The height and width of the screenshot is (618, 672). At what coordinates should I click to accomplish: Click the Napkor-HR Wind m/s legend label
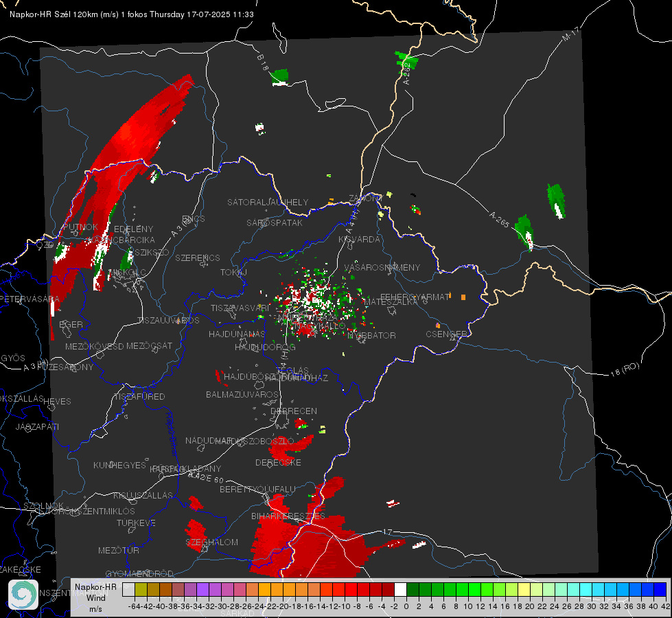(95, 597)
